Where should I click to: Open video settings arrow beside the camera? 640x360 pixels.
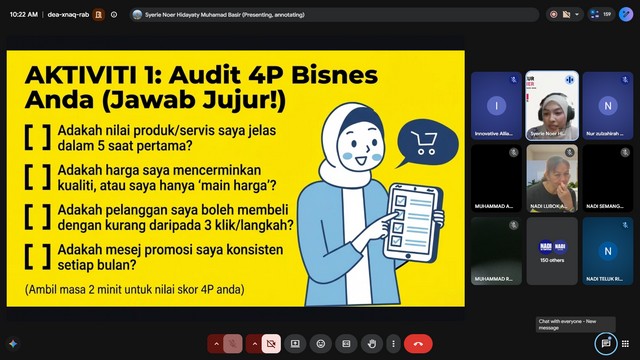254,344
